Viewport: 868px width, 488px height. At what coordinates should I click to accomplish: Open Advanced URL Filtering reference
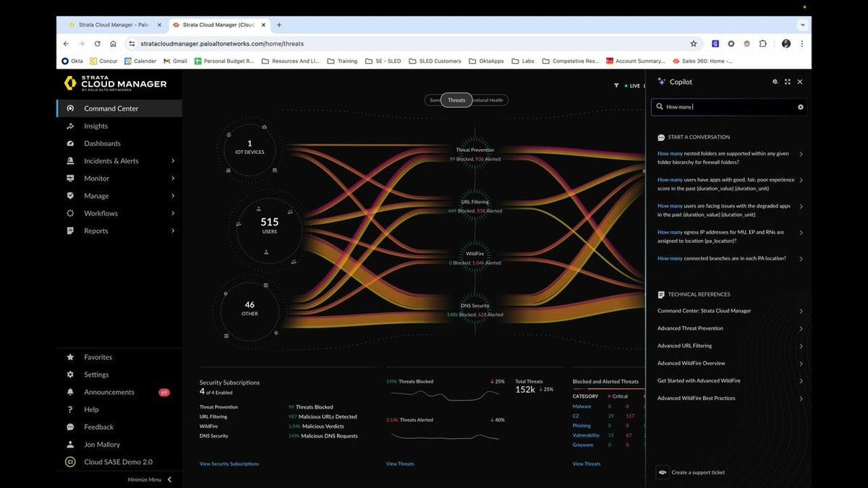click(730, 346)
